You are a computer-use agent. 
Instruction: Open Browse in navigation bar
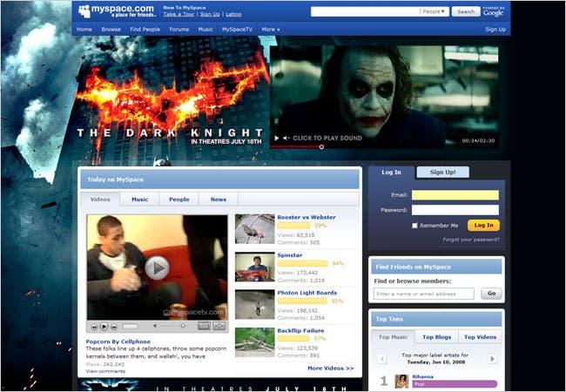[111, 30]
